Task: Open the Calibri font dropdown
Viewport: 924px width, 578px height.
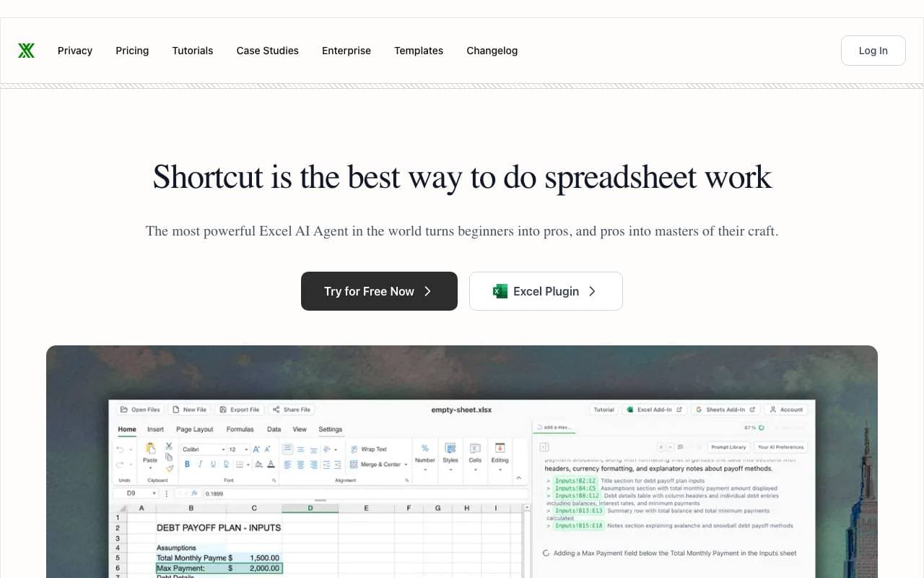Action: pos(203,449)
